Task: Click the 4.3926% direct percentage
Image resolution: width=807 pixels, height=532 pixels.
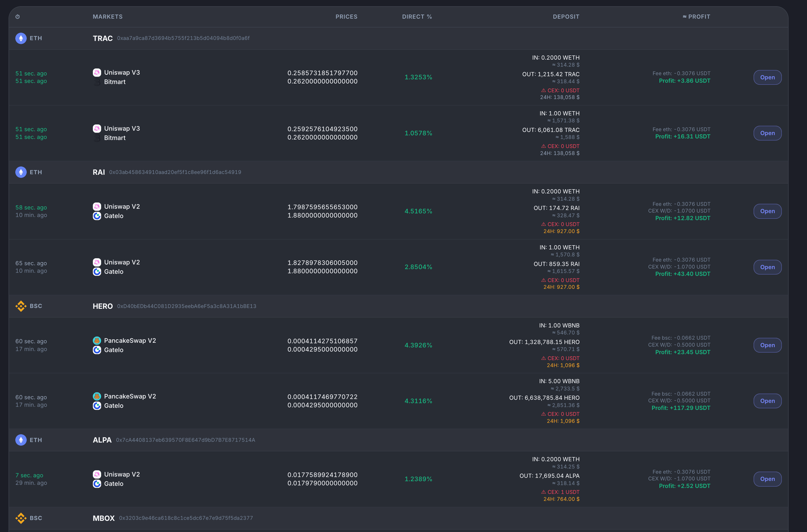Action: click(419, 345)
